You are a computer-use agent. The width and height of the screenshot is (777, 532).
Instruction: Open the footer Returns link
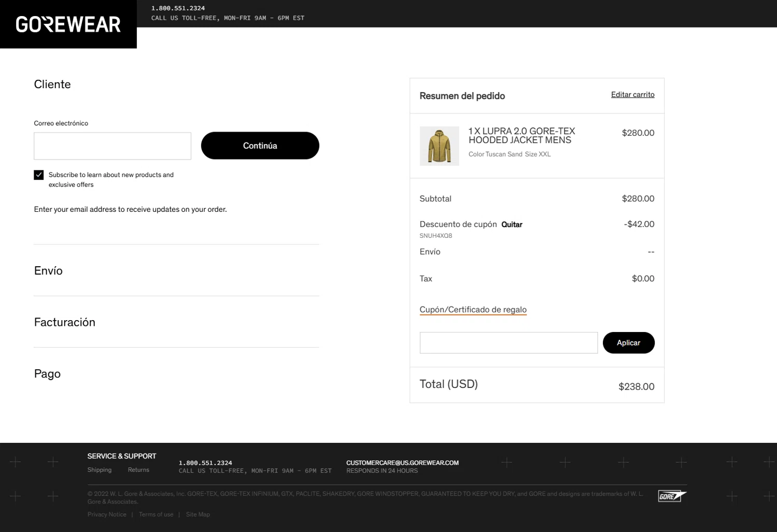tap(138, 470)
